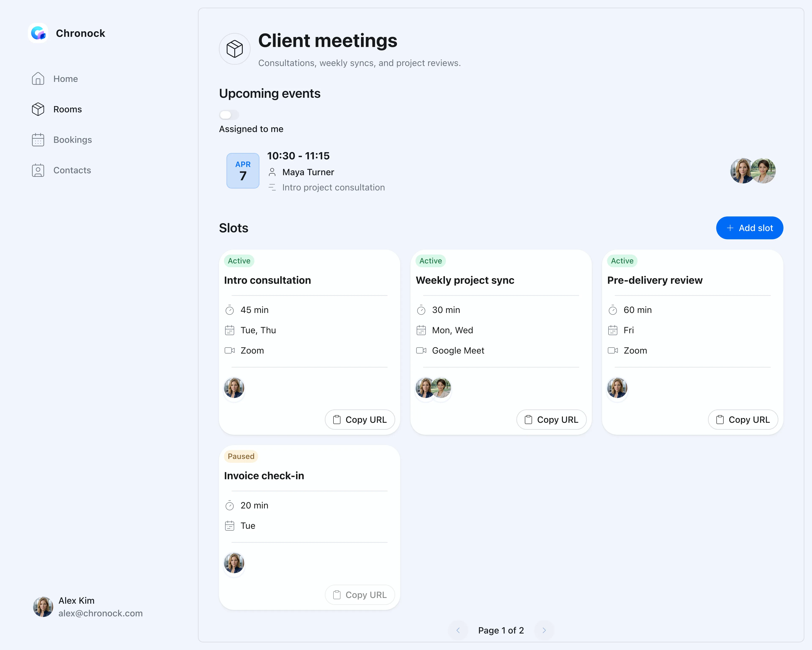Copy URL for Intro consultation slot
This screenshot has height=650, width=812.
click(x=360, y=419)
